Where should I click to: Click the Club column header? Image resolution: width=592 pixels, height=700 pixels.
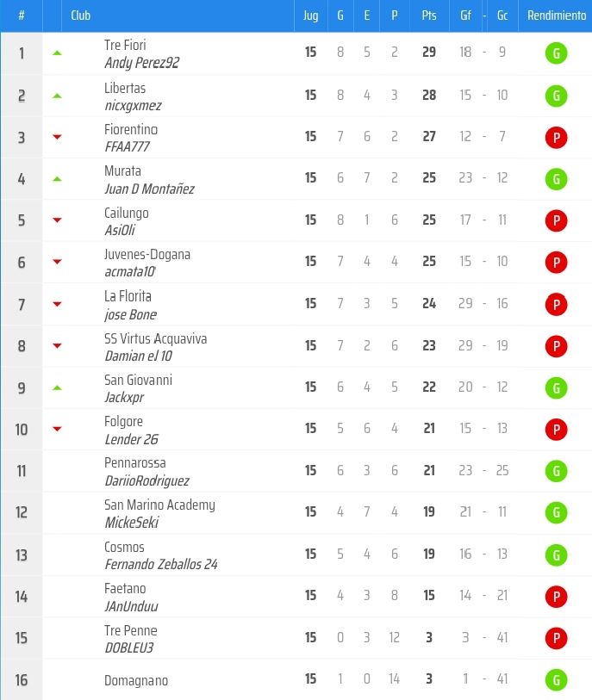coord(80,15)
